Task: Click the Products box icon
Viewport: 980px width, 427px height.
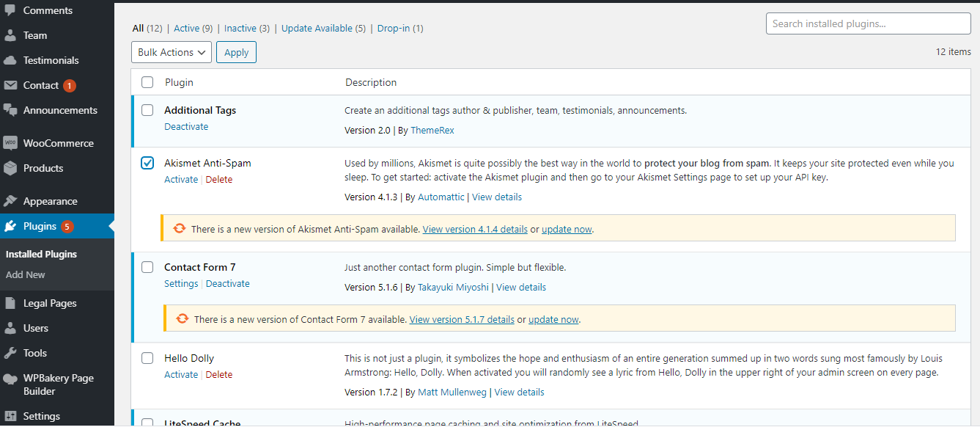Action: pos(10,168)
